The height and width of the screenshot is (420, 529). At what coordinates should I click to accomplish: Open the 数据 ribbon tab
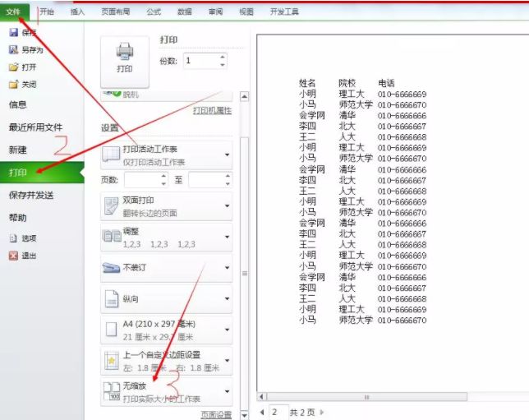185,12
